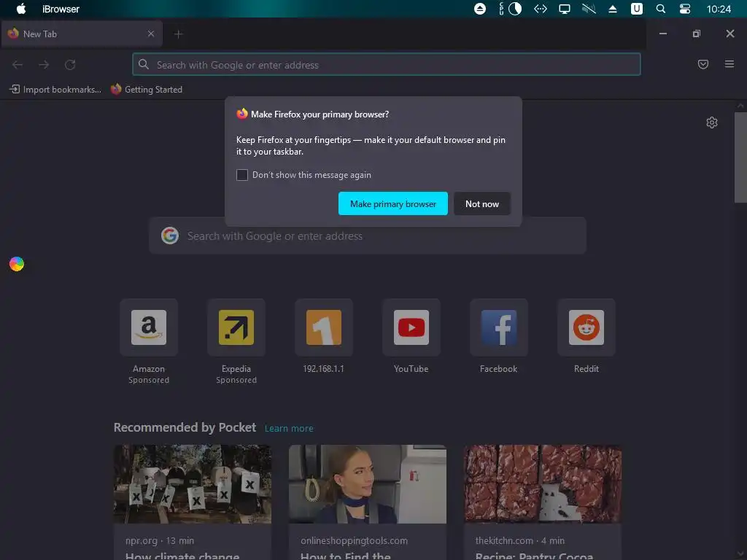747x560 pixels.
Task: Click Make primary browser button
Action: tap(393, 204)
